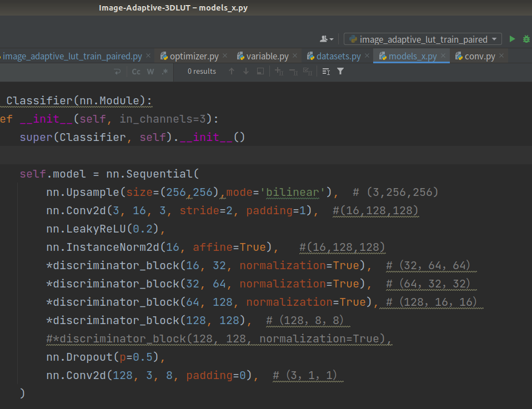This screenshot has height=409, width=532.
Task: Place cursor on '__init__(self, in_channels=3):' line
Action: [119, 119]
